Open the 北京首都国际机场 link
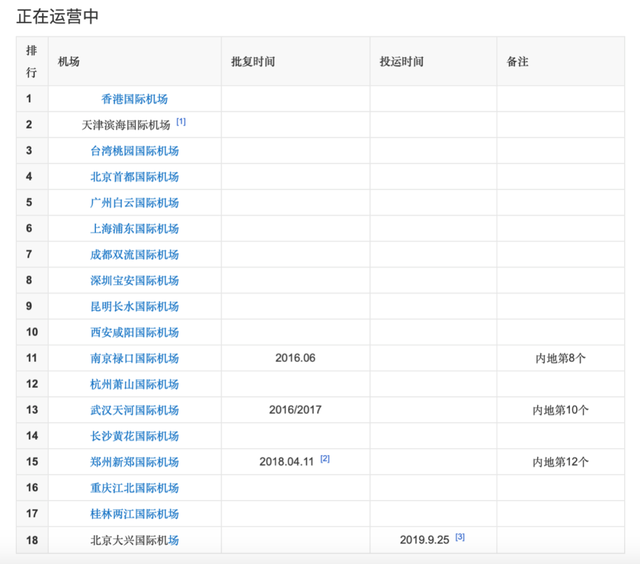 (134, 177)
